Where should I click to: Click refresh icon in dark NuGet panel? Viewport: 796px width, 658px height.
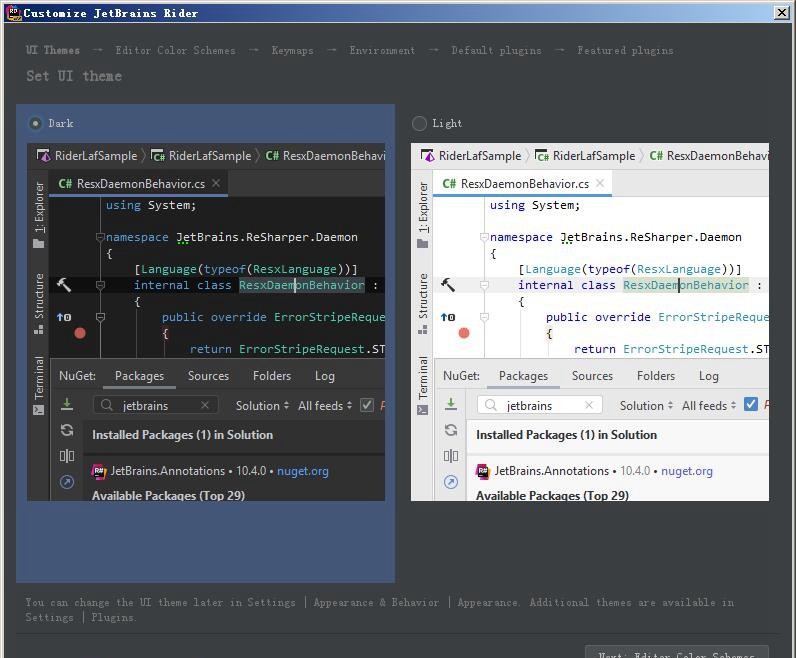click(67, 431)
